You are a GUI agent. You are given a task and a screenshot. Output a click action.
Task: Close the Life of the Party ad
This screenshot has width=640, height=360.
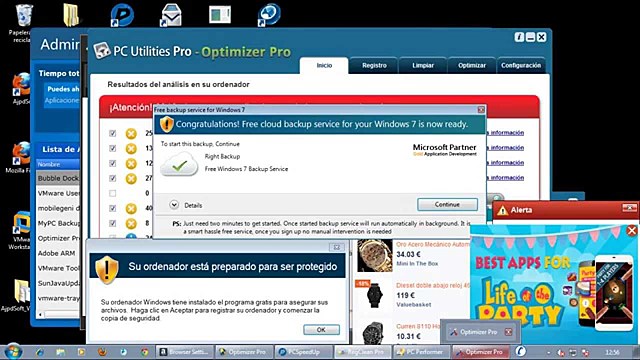pos(632,231)
